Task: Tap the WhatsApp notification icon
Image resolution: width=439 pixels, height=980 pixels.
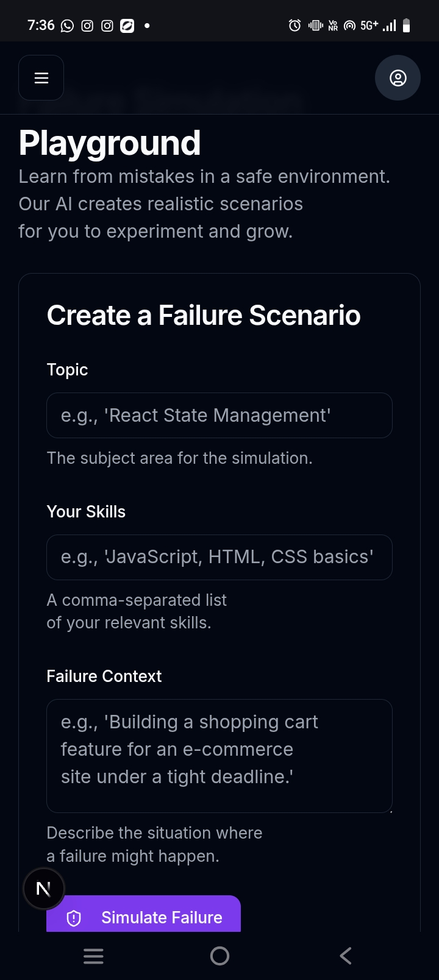Action: 67,26
